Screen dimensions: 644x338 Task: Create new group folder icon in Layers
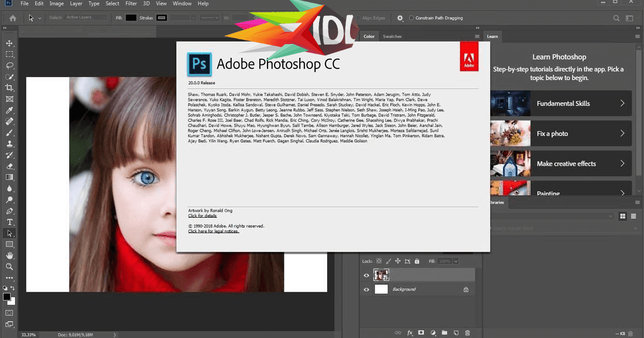click(x=444, y=333)
